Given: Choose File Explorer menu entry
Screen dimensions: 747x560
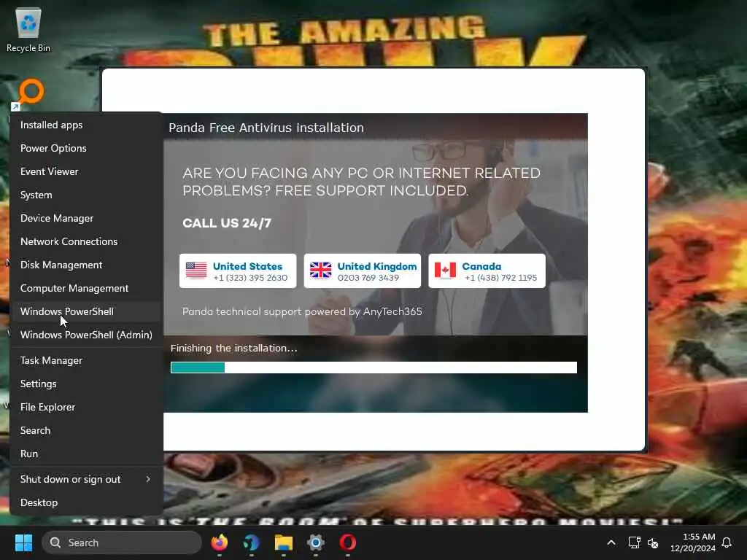Looking at the screenshot, I should (86, 407).
